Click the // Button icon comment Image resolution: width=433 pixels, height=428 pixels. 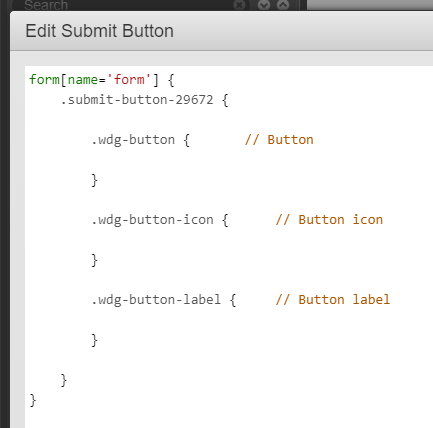pyautogui.click(x=329, y=220)
